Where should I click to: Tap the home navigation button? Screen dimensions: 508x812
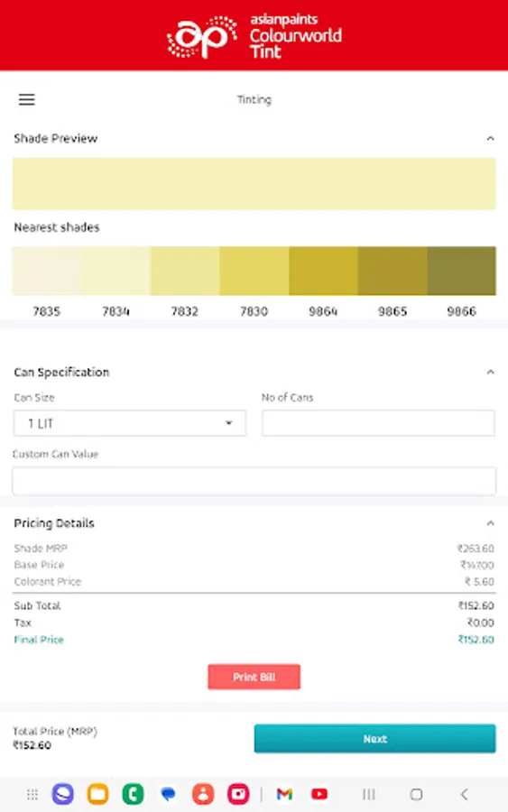tap(416, 794)
